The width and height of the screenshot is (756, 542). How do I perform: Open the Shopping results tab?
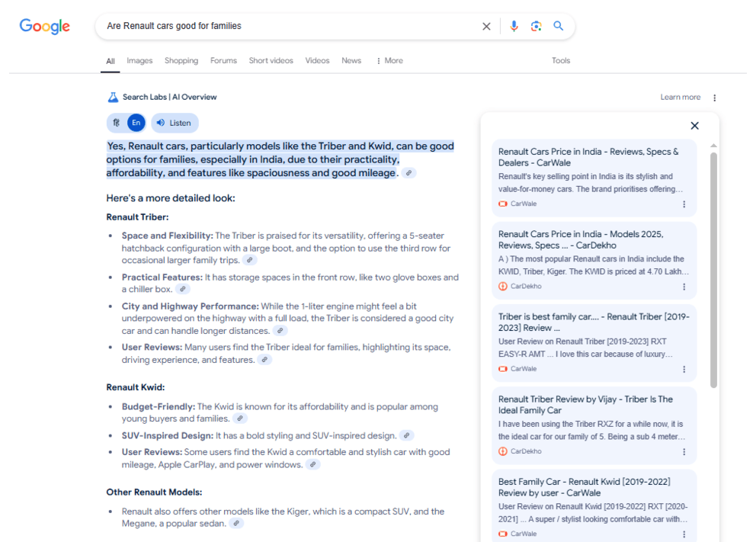[x=181, y=61]
